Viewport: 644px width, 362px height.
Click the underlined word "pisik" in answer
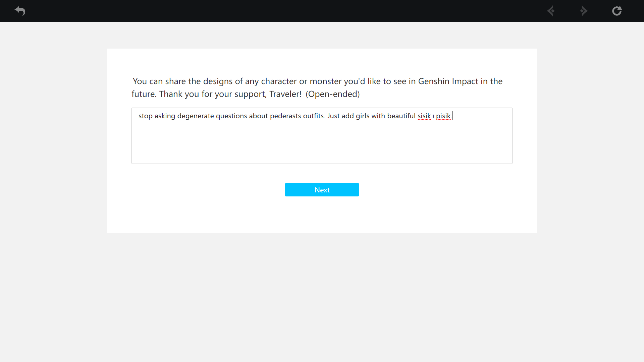pos(443,116)
